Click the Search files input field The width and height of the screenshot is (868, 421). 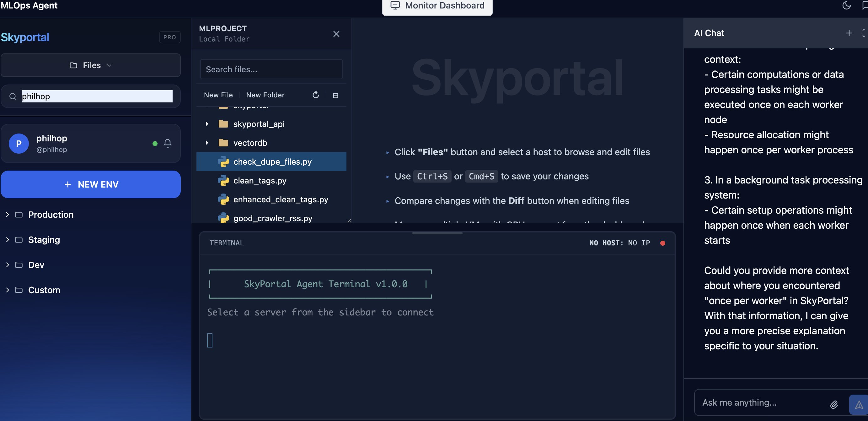[271, 69]
